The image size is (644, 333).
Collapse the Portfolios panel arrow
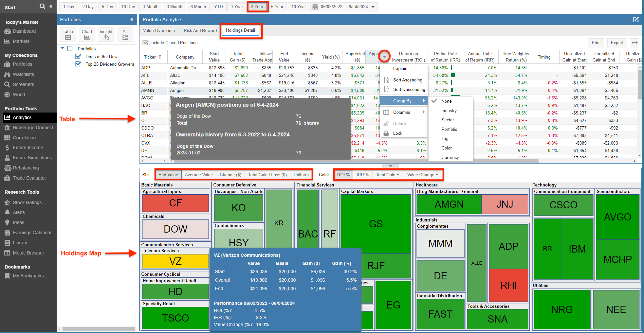132,20
